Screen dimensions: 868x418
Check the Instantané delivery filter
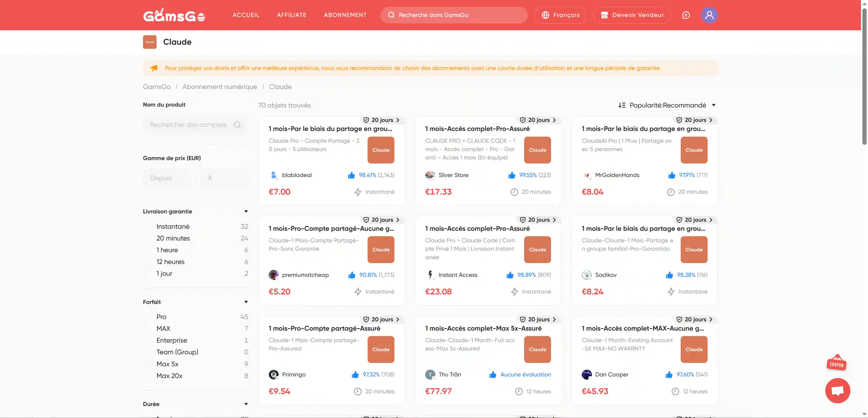147,226
